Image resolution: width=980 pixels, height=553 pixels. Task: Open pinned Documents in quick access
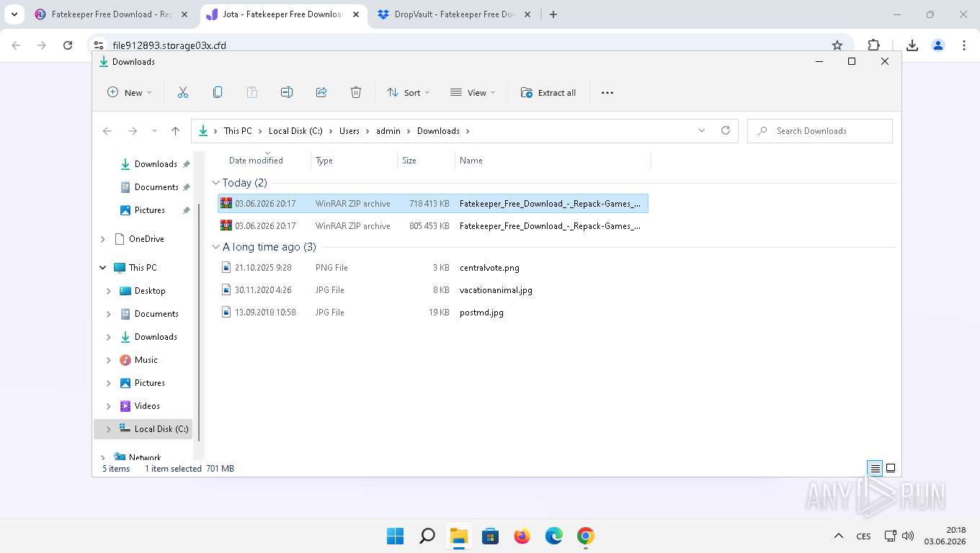click(x=156, y=187)
